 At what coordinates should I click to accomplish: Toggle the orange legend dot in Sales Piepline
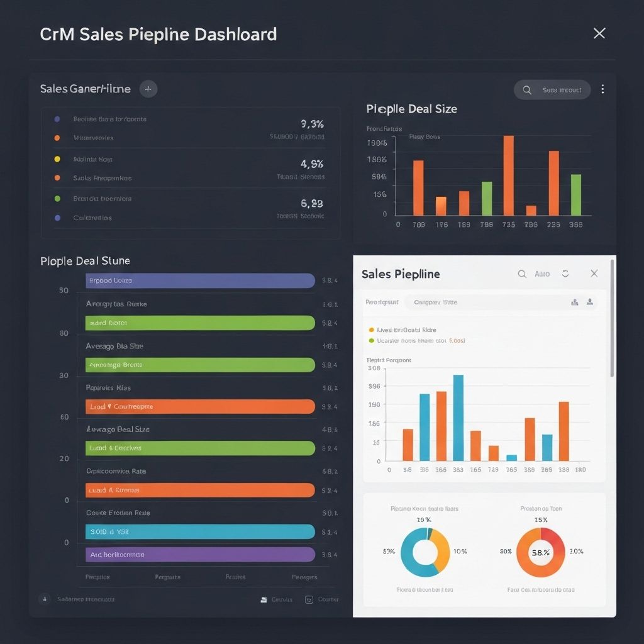pyautogui.click(x=371, y=330)
